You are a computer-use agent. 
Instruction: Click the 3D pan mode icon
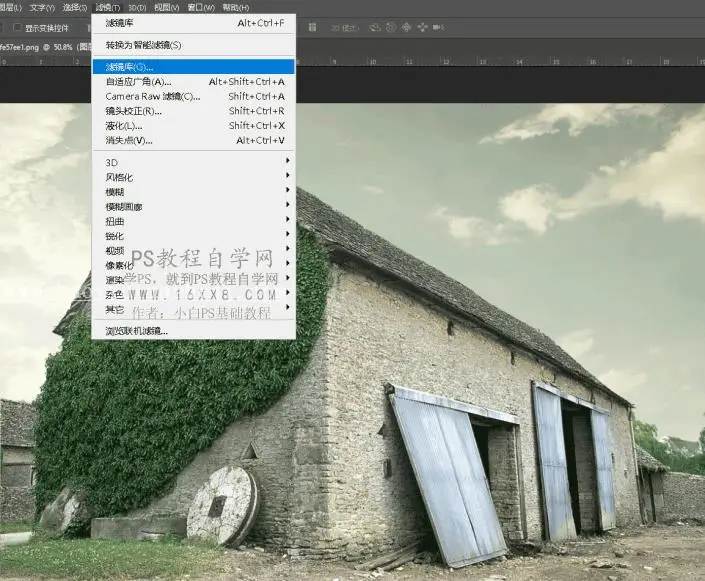[406, 27]
